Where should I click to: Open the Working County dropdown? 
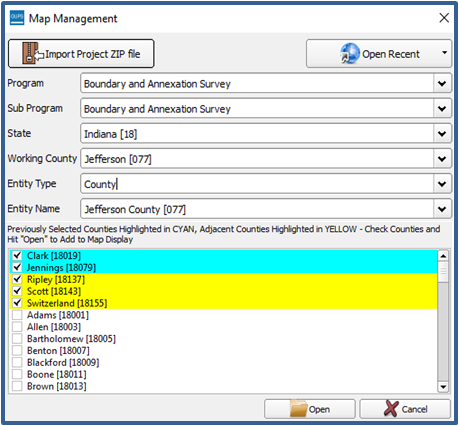[442, 159]
